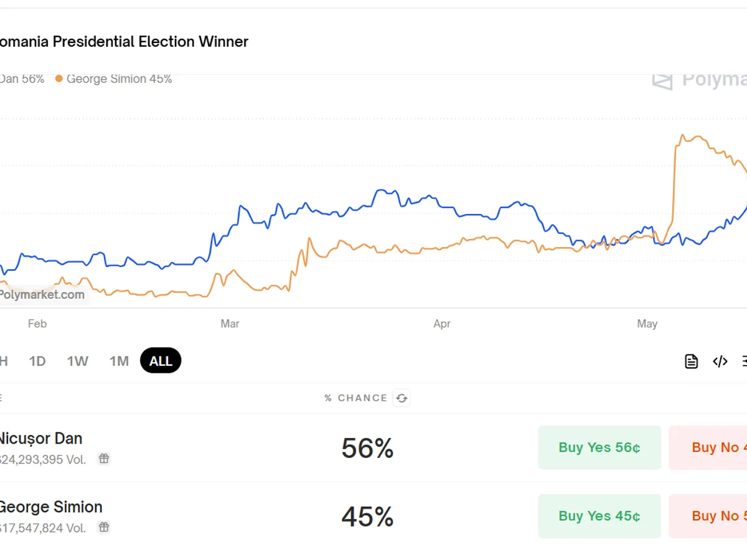Click the Romania Presidential Election Winner title
747x560 pixels.
click(123, 42)
